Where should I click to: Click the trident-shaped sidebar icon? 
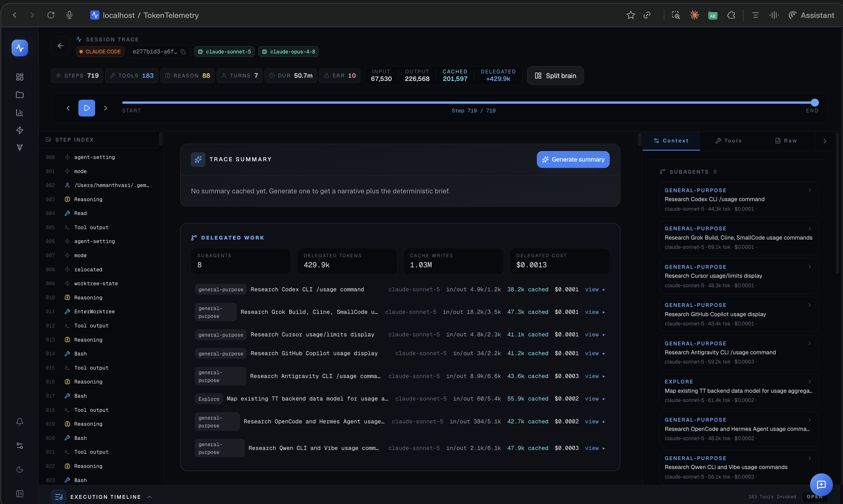click(x=20, y=147)
